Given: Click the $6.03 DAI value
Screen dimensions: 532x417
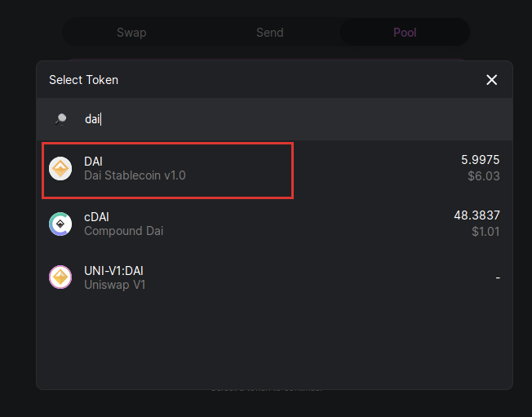Looking at the screenshot, I should tap(484, 176).
